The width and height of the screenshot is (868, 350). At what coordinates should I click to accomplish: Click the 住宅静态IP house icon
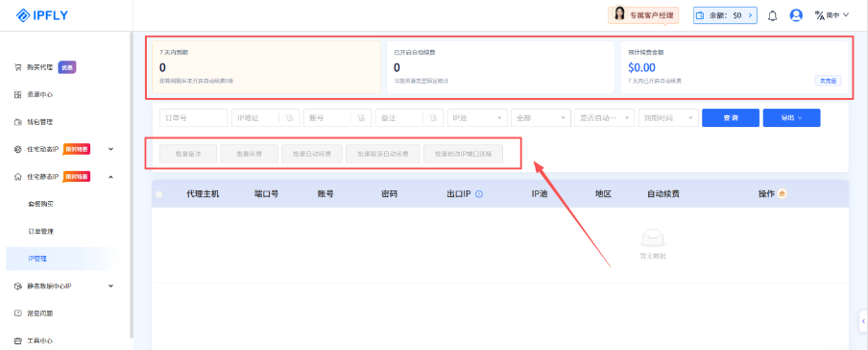[17, 176]
